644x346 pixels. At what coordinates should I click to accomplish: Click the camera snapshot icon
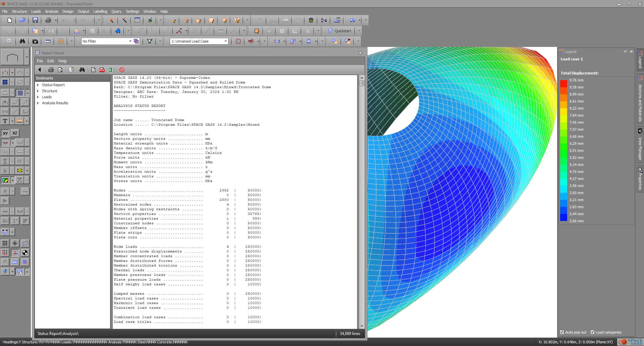[x=35, y=41]
